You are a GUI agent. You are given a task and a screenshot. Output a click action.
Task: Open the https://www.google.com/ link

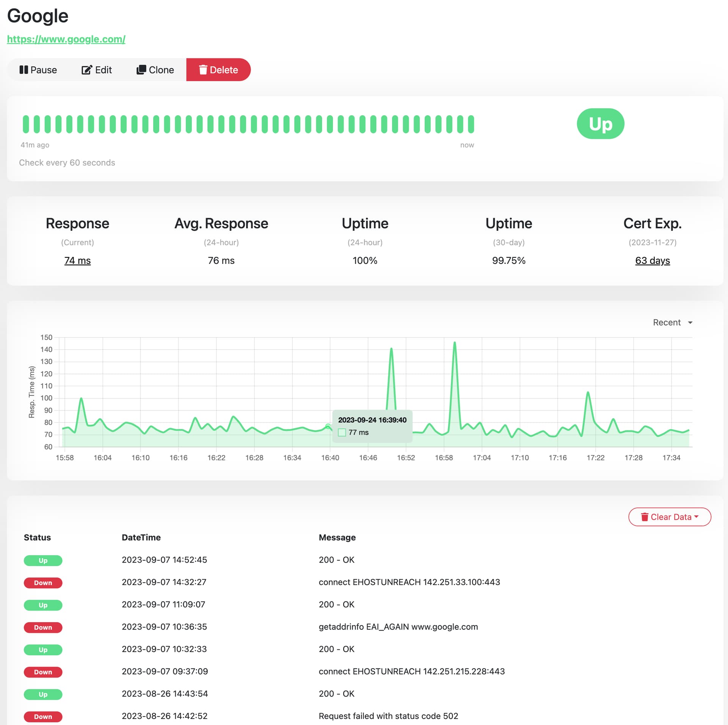pos(66,39)
